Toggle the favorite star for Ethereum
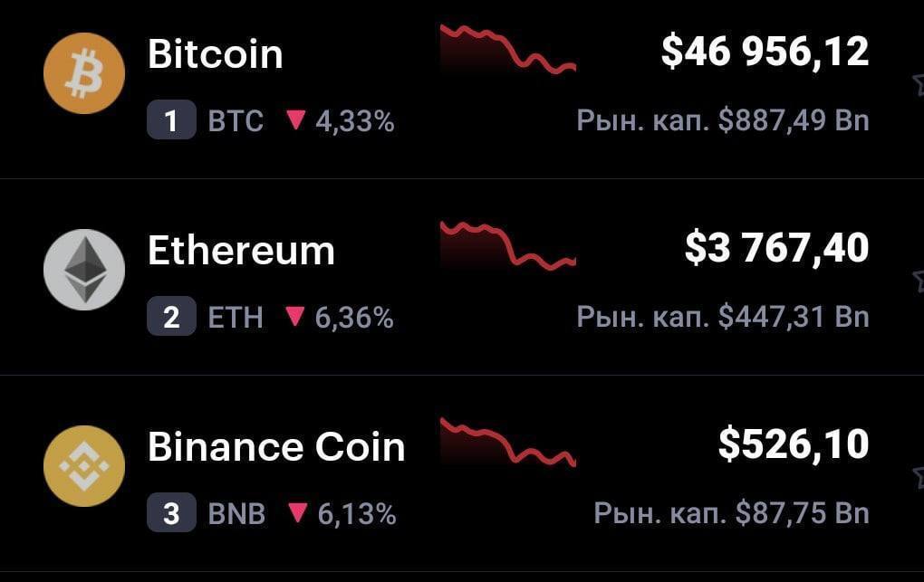Viewport: 924px width, 582px height. tap(918, 281)
